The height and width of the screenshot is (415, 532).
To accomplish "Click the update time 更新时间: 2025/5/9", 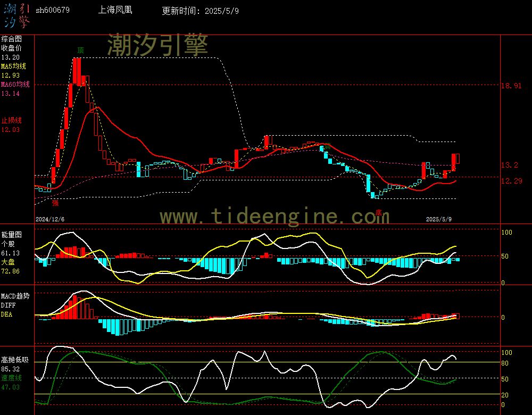I will (x=200, y=11).
